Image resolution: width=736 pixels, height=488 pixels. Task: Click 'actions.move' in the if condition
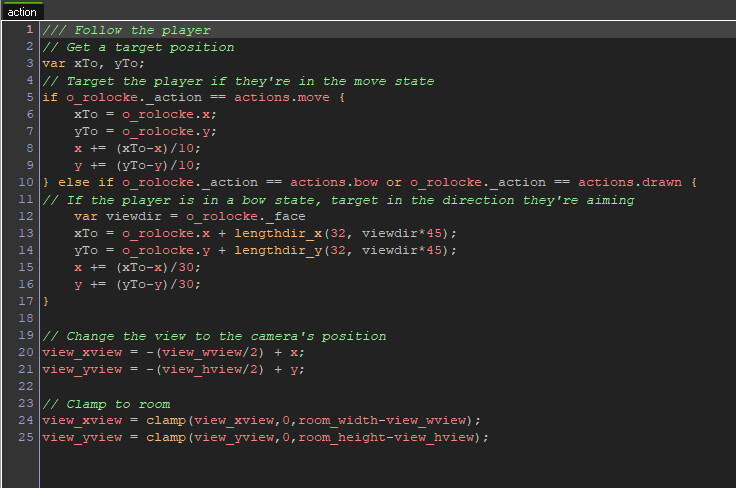tap(282, 97)
